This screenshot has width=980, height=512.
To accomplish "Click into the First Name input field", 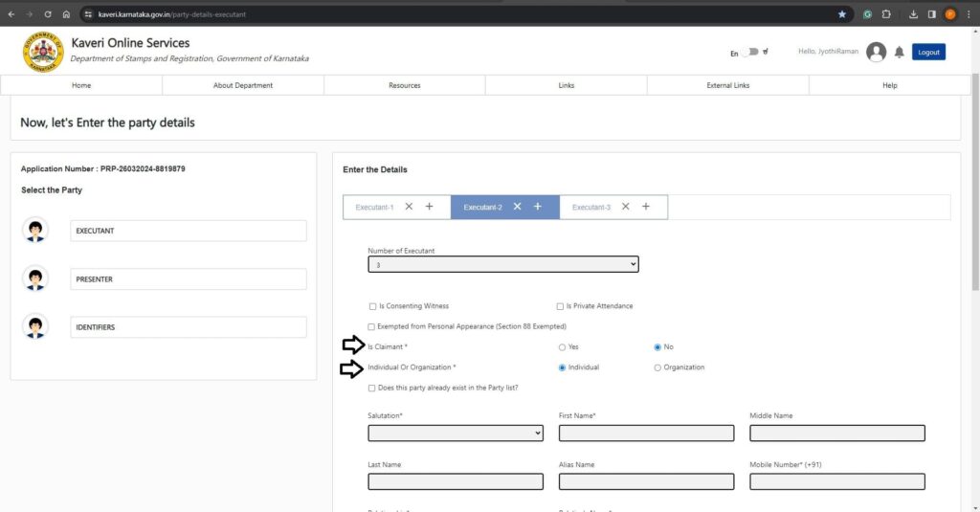I will pos(646,433).
